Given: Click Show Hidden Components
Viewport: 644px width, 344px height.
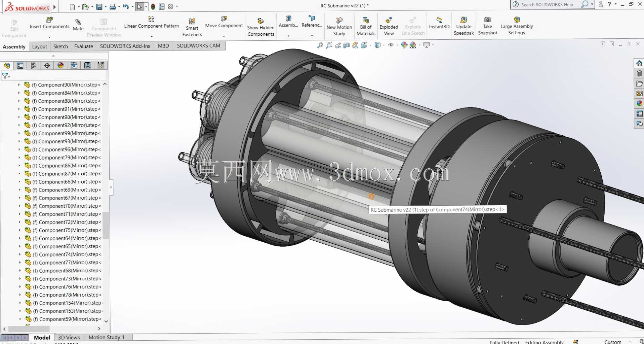Looking at the screenshot, I should (260, 27).
